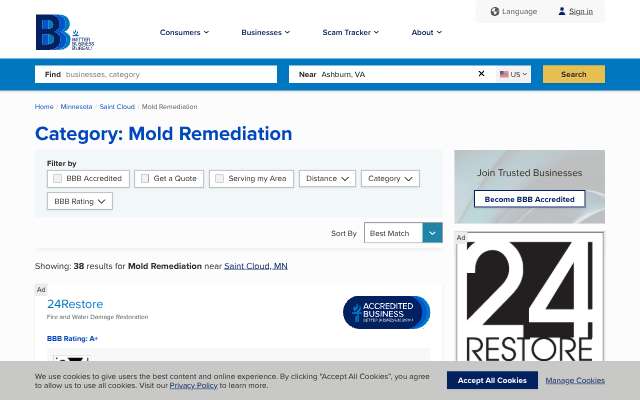Open the Businesses menu
640x400 pixels.
click(x=265, y=32)
